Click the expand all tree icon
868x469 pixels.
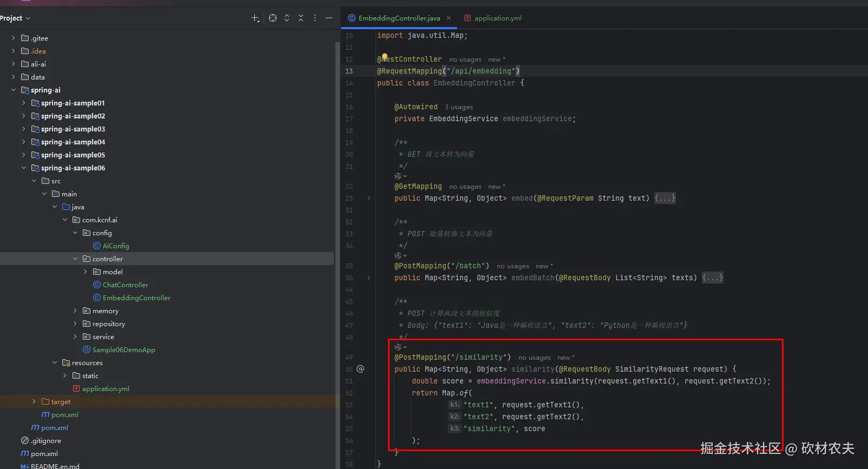(287, 18)
